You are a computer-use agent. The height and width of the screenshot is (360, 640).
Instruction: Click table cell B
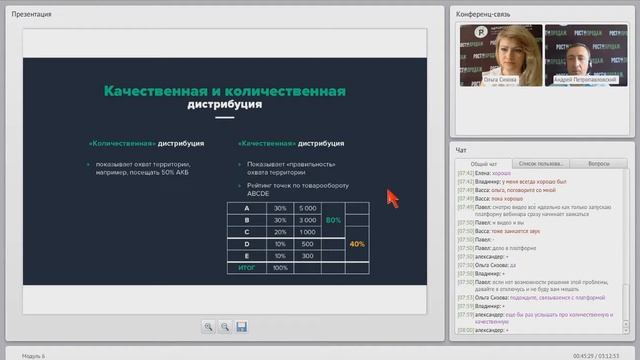[247, 220]
